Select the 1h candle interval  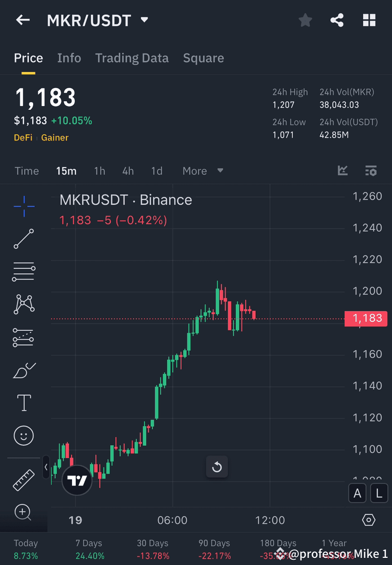coord(99,171)
